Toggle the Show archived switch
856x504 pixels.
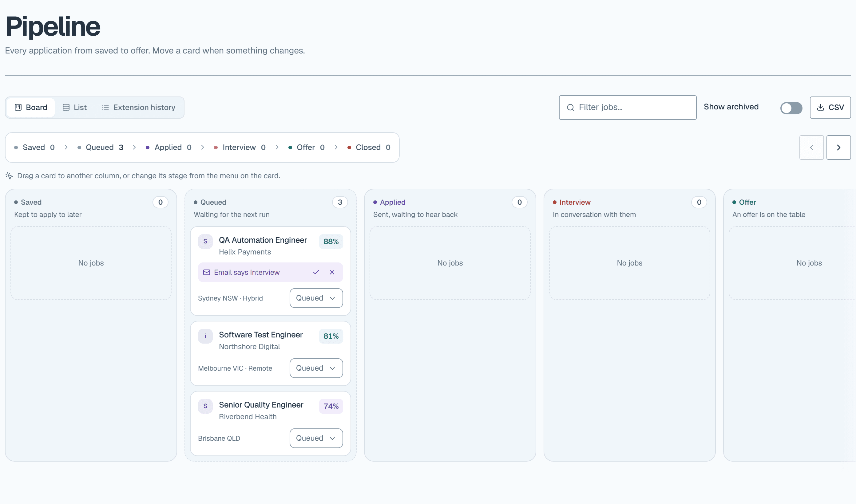pyautogui.click(x=791, y=108)
